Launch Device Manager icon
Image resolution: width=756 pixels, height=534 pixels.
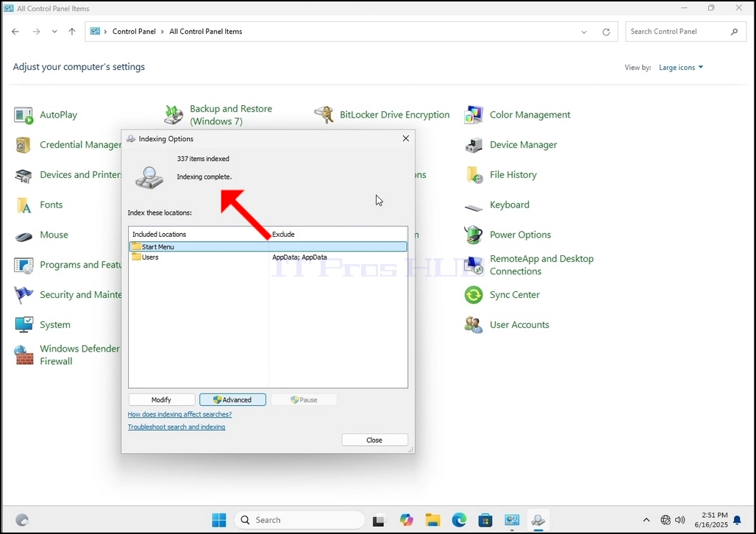point(474,145)
